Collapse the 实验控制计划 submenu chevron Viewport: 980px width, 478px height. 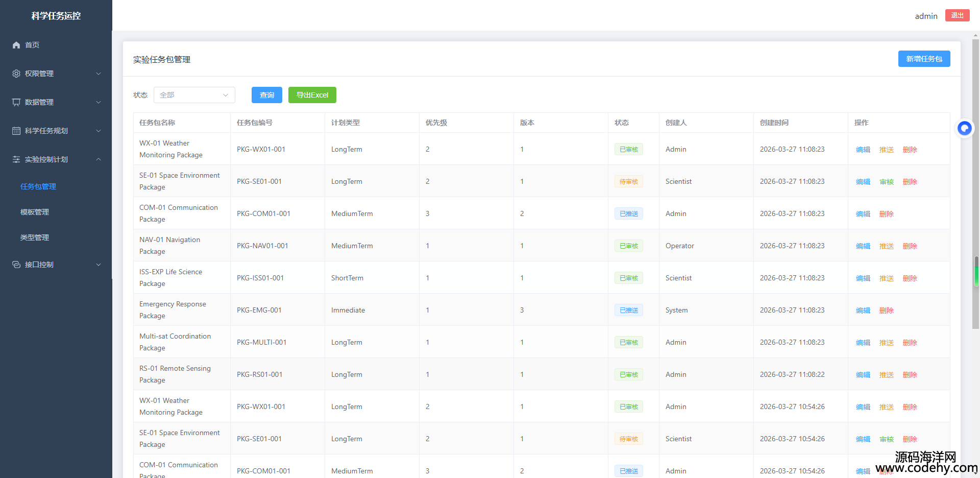(x=99, y=159)
